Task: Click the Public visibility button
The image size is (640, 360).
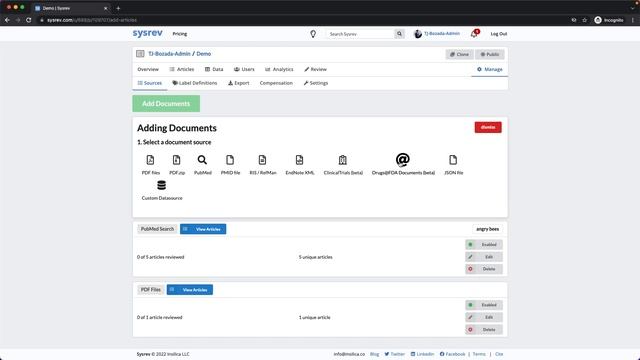Action: pos(490,54)
